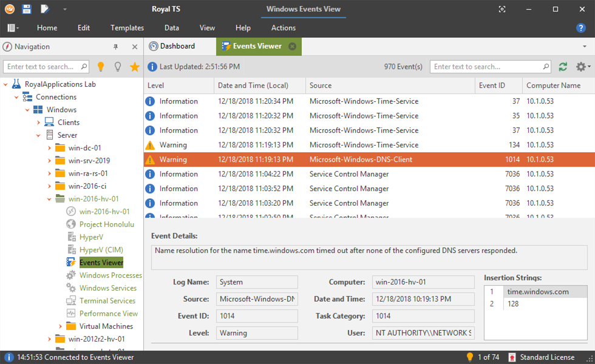Sort by the Source column header

pos(390,86)
